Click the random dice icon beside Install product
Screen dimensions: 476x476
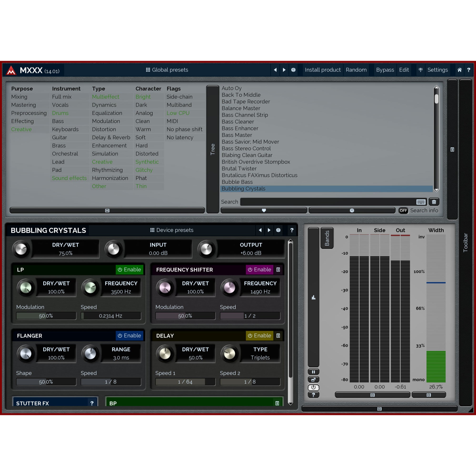[293, 70]
